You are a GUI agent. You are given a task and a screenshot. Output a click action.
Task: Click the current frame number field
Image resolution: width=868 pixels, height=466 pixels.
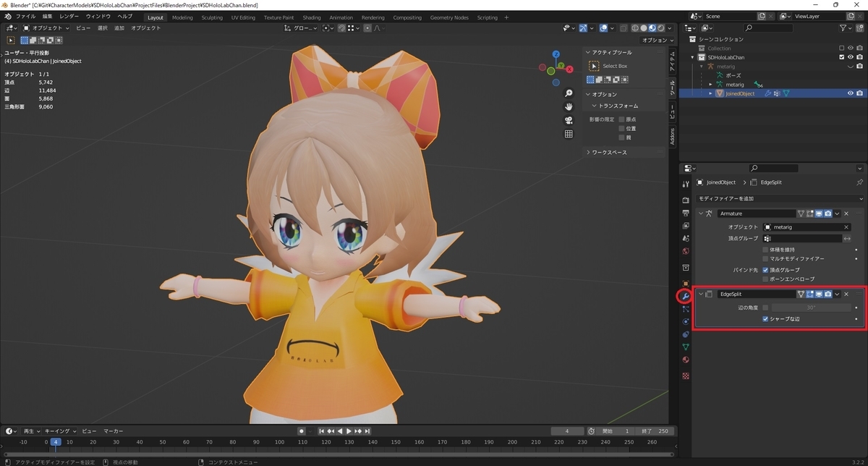pyautogui.click(x=568, y=431)
